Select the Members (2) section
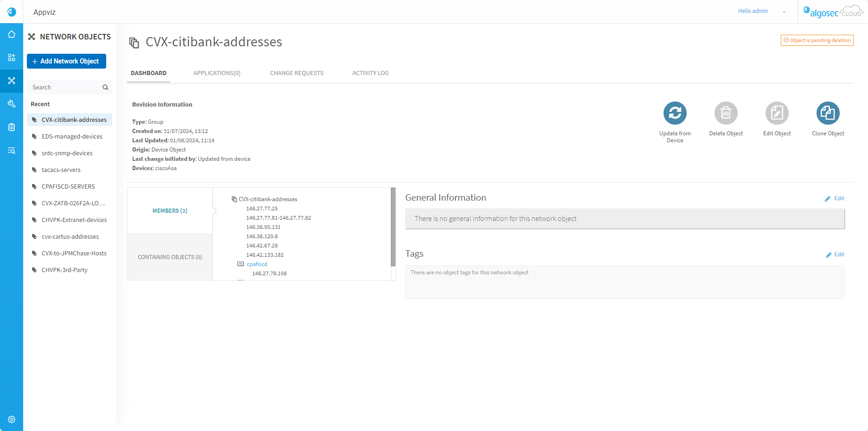868x431 pixels. [x=170, y=211]
